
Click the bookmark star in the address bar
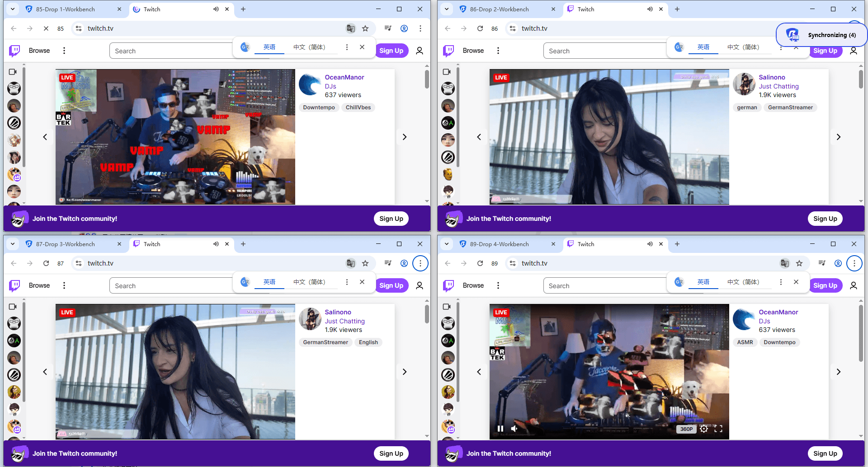pos(366,28)
